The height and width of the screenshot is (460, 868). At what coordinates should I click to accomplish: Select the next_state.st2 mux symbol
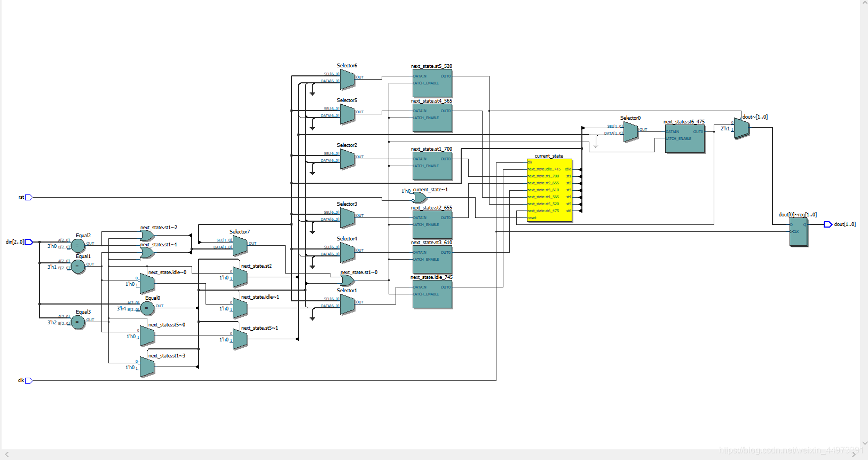coord(240,277)
